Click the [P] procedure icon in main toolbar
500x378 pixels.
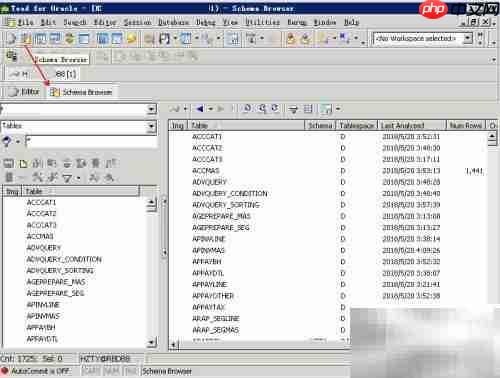click(164, 39)
